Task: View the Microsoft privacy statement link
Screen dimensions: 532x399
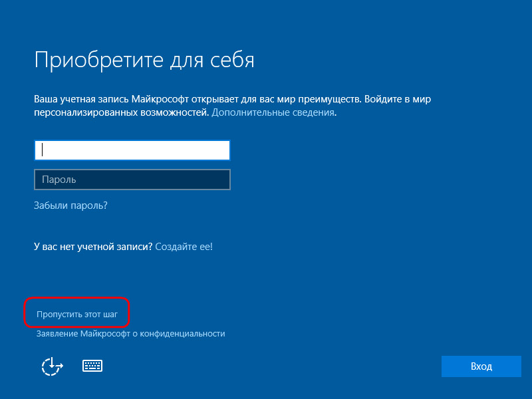Action: tap(130, 334)
